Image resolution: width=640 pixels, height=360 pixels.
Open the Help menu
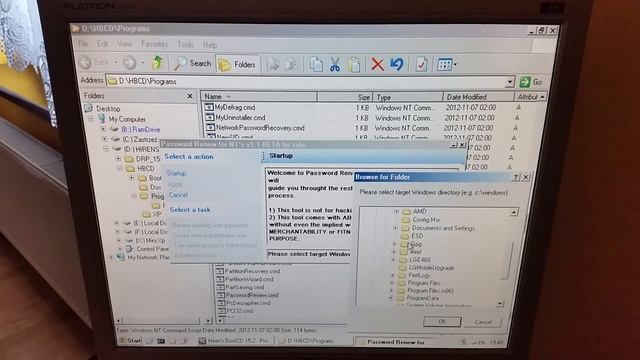tap(210, 45)
